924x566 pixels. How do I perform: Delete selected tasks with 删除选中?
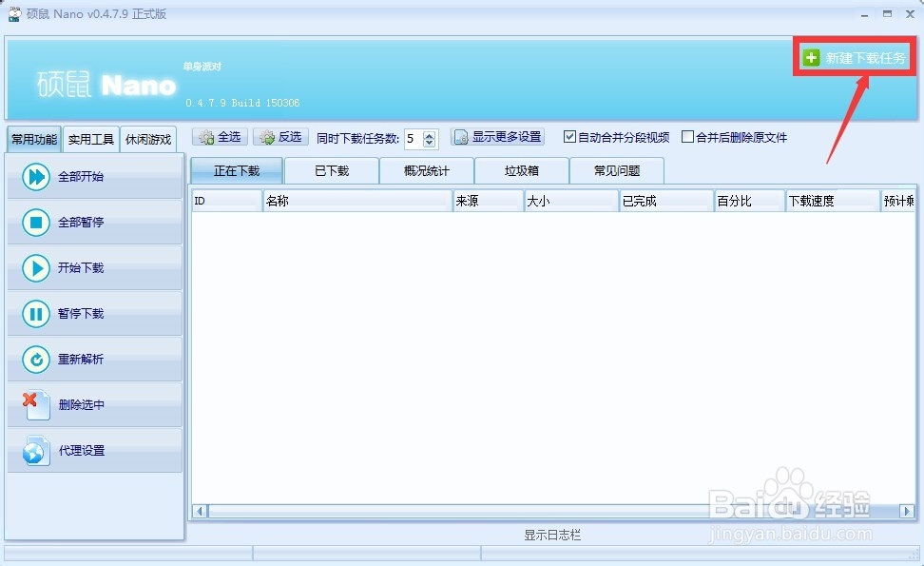tap(95, 404)
